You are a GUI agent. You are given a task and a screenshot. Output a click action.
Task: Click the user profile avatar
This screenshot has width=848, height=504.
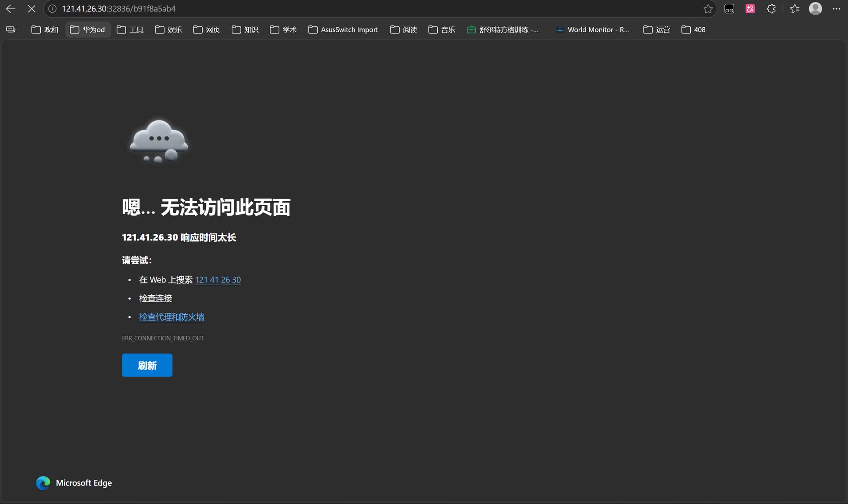[x=815, y=9]
